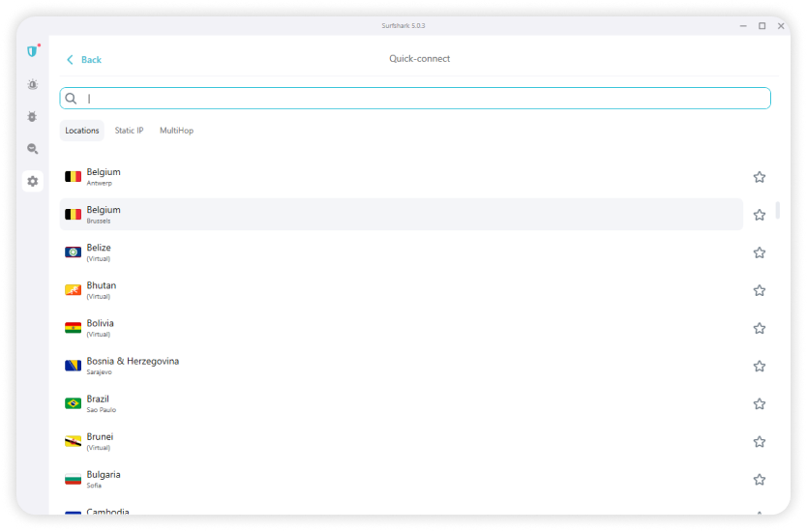Switch to the Static IP tab

[129, 131]
